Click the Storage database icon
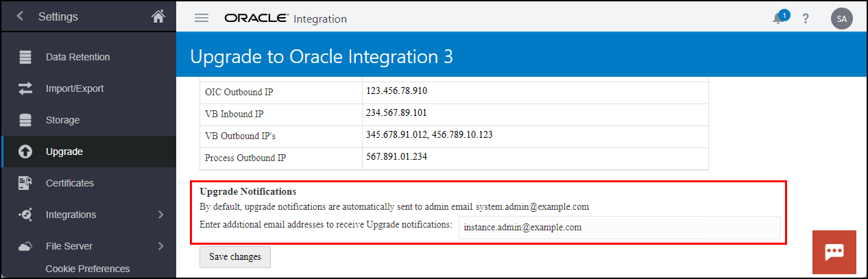The height and width of the screenshot is (279, 868). point(25,120)
